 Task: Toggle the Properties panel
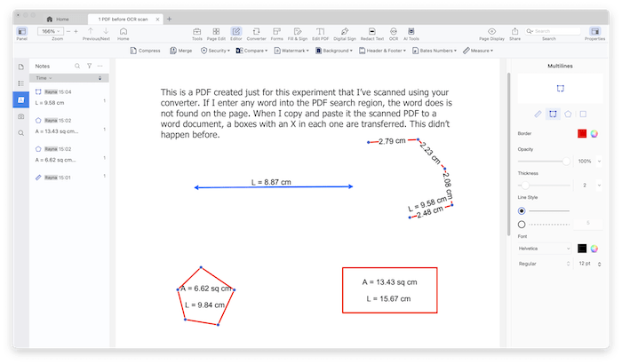click(594, 31)
